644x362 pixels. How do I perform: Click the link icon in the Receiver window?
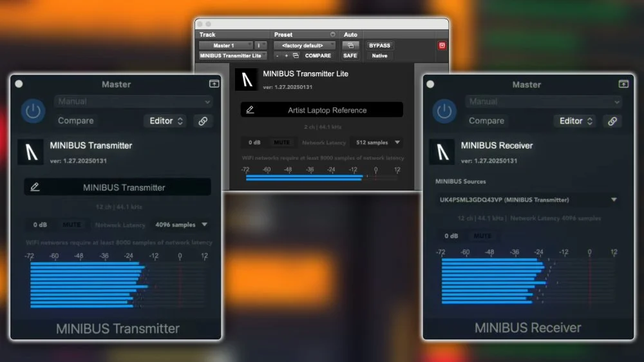click(612, 121)
